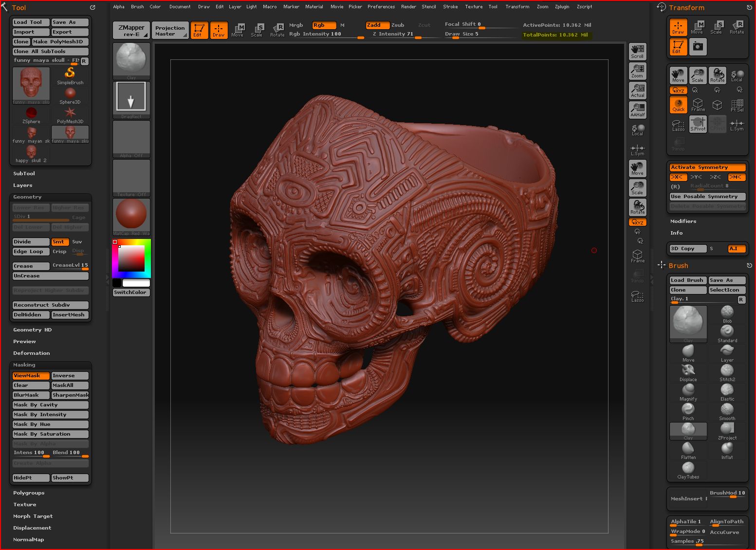Select the Pinch brush
The image size is (756, 550).
click(x=688, y=411)
